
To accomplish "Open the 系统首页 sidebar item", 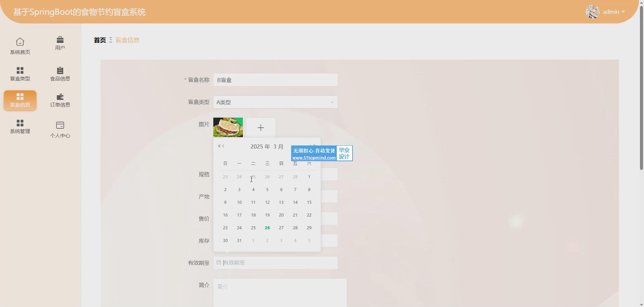I will 20,46.
